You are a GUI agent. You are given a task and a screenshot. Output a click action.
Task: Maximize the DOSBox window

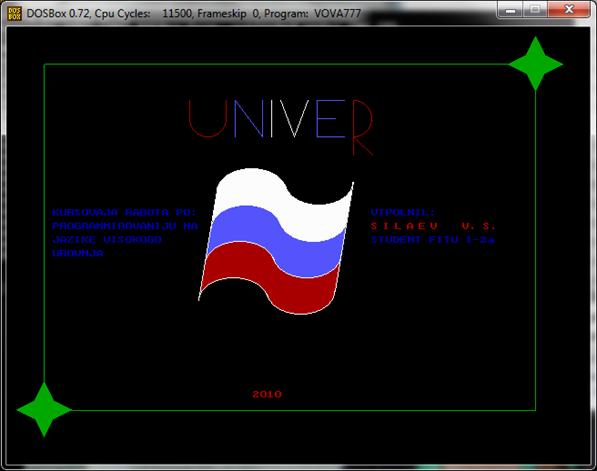pyautogui.click(x=535, y=10)
